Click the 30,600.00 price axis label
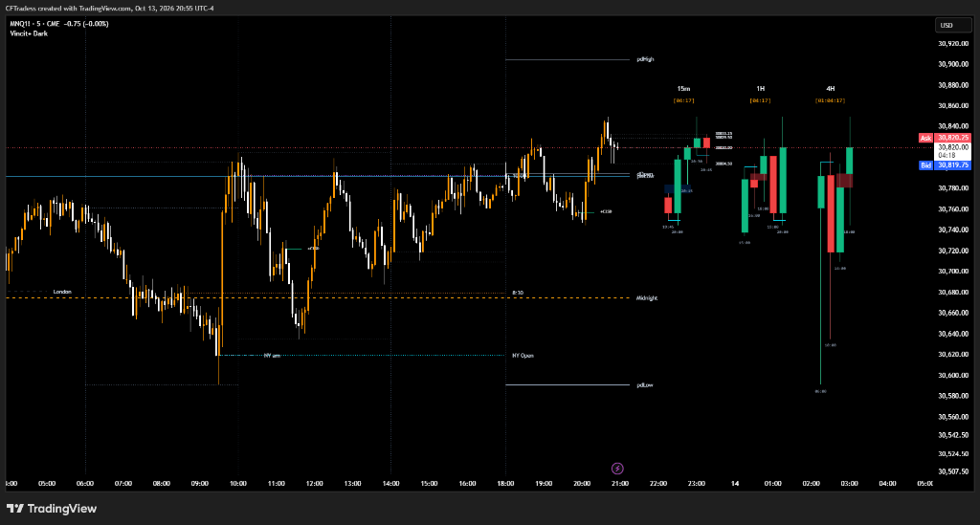Screen dimensions: 980x525 (x=953, y=375)
